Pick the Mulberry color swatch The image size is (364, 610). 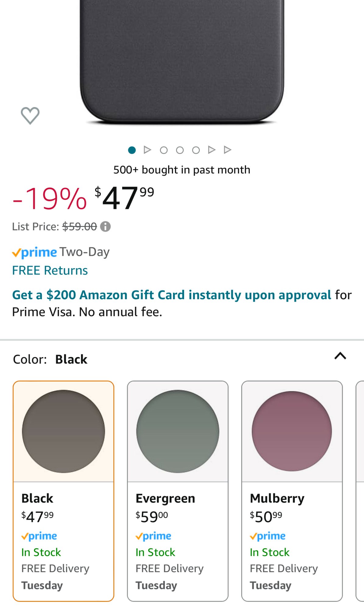coord(292,431)
